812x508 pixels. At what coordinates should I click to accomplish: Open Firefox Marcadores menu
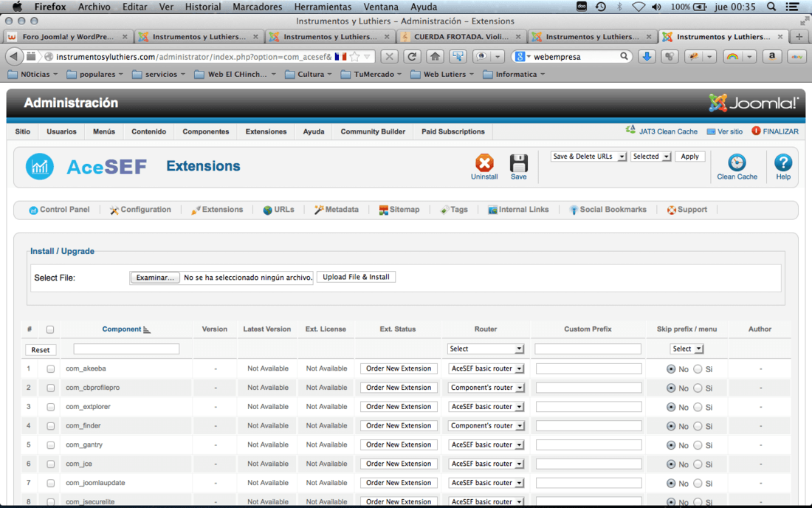[x=258, y=7]
